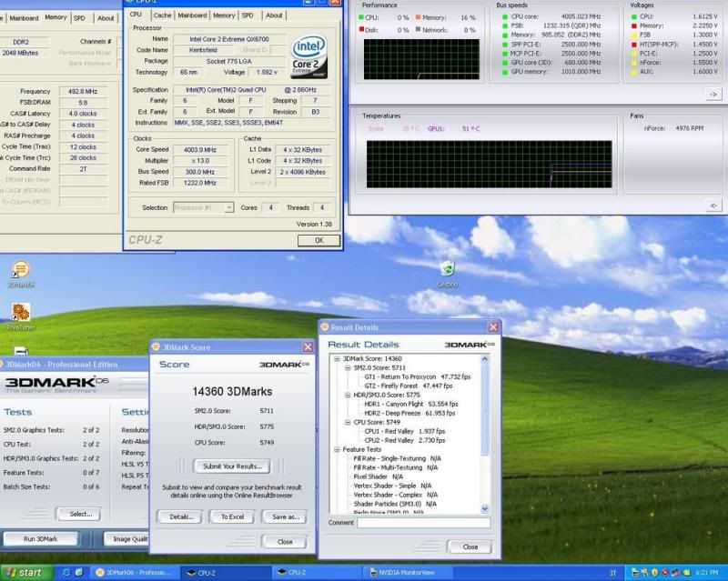This screenshot has height=581, width=728.
Task: Click the CPU core 4005.023 MHz reading
Action: pos(581,16)
